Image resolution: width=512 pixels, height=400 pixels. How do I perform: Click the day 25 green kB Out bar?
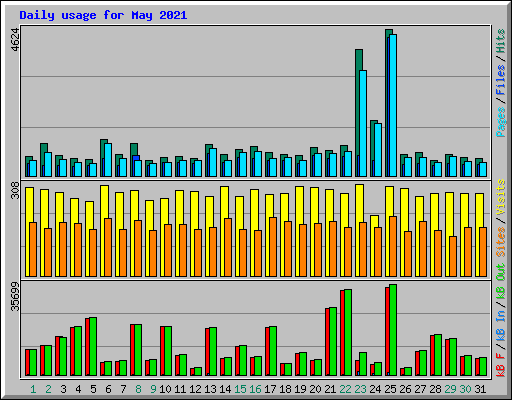click(x=393, y=330)
